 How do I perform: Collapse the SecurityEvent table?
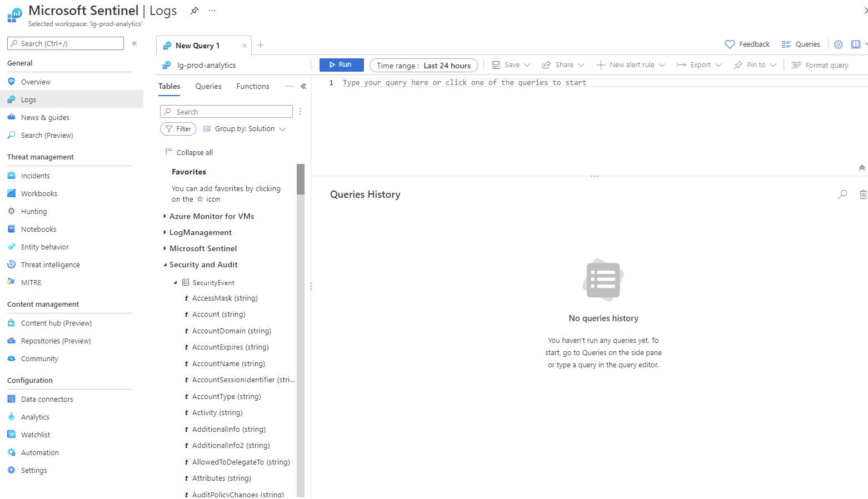pyautogui.click(x=175, y=283)
